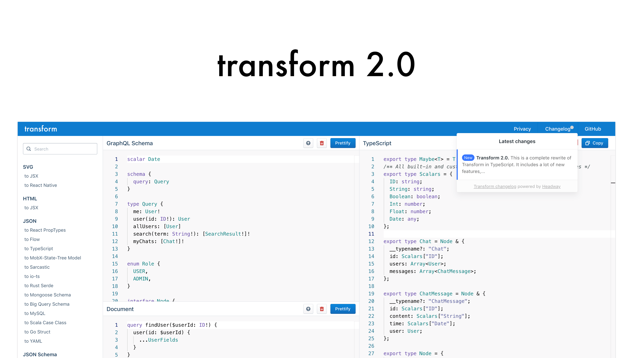644x358 pixels.
Task: Select the 'to React PropTypes' option under JSON
Action: pyautogui.click(x=45, y=230)
